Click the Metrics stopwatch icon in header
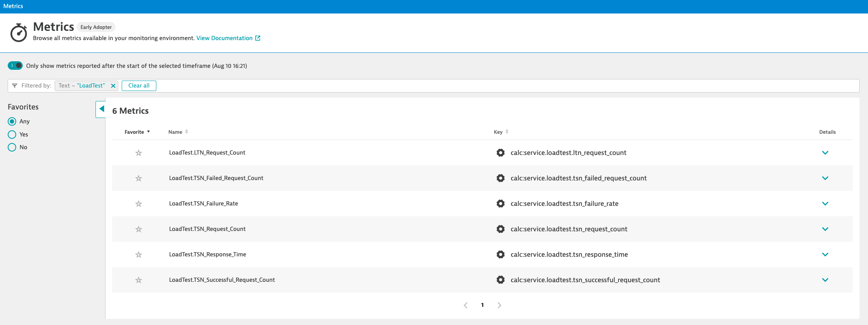This screenshot has height=325, width=868. [x=18, y=32]
